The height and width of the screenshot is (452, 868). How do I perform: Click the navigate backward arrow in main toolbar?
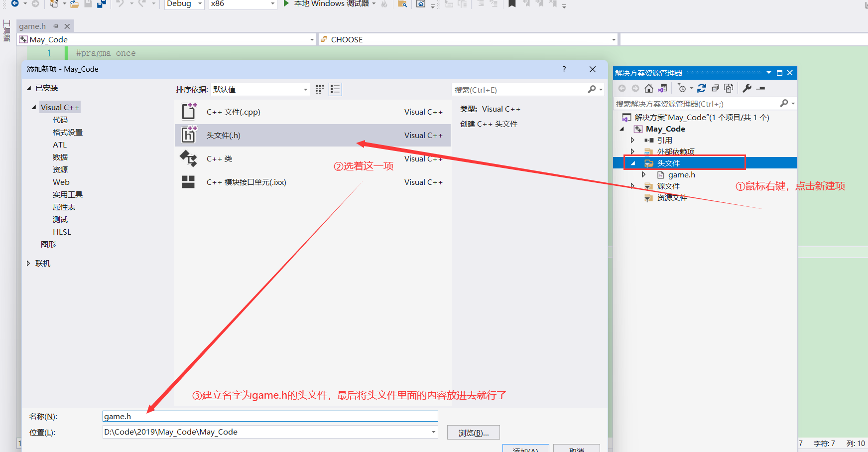pos(15,3)
